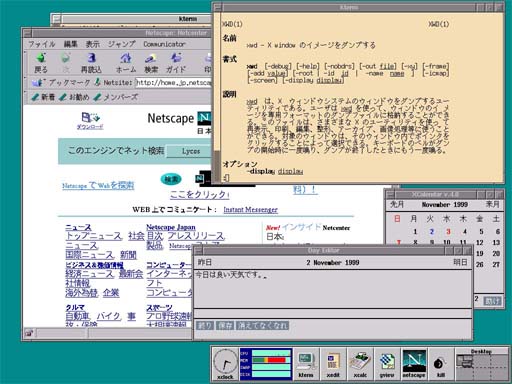Image resolution: width=512 pixels, height=384 pixels.
Task: Click the netscape launcher icon in the panel
Action: click(x=414, y=364)
